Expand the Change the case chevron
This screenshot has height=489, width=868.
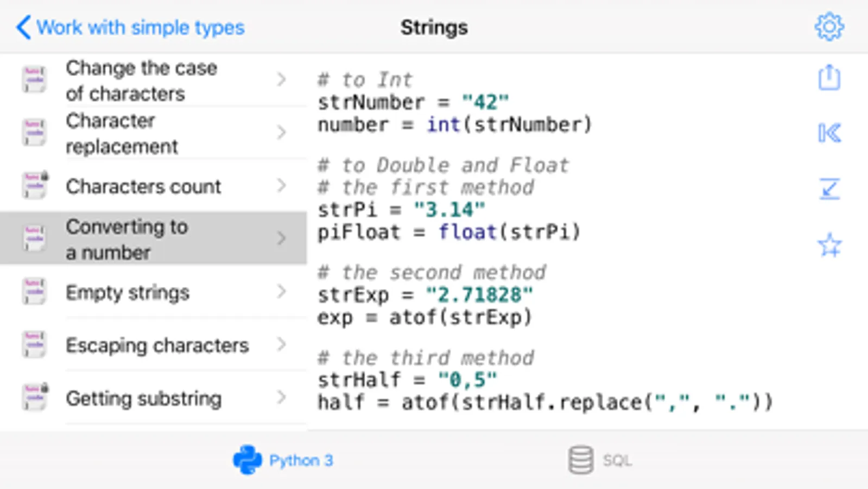281,80
